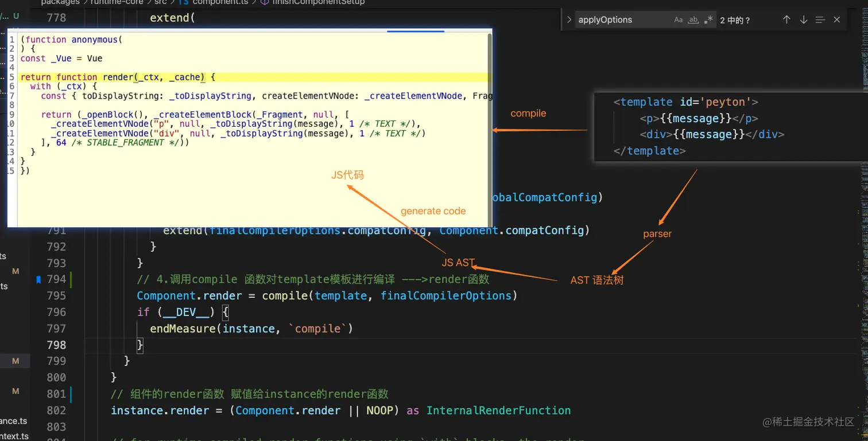Click the comment on line 794
This screenshot has height=441, width=868.
313,279
